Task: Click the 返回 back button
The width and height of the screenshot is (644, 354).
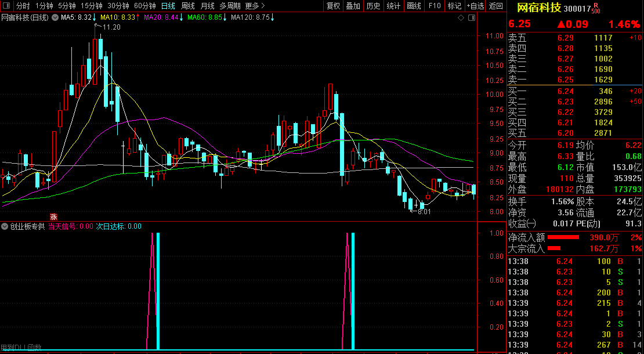Action: click(x=496, y=6)
